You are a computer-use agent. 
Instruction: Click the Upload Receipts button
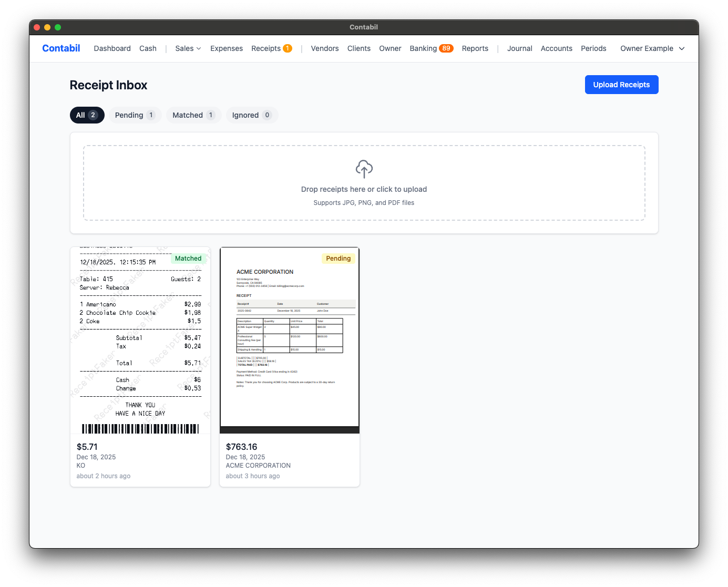click(621, 84)
